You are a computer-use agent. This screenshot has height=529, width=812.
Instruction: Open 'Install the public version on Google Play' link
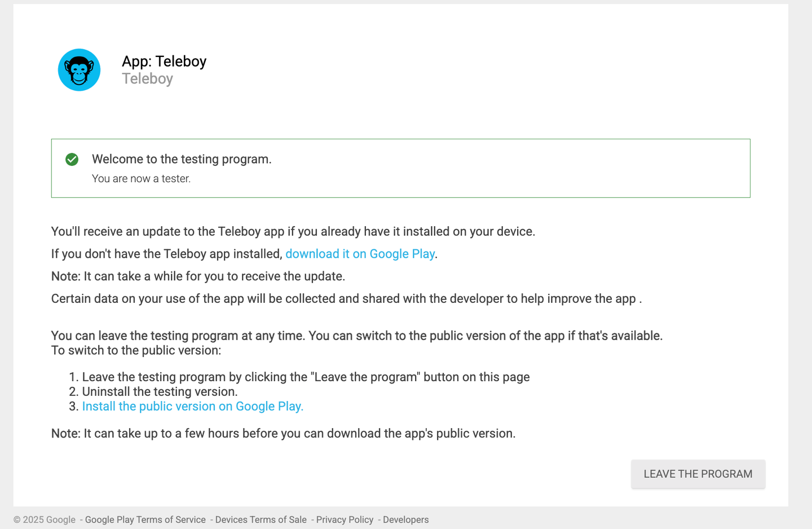point(193,406)
